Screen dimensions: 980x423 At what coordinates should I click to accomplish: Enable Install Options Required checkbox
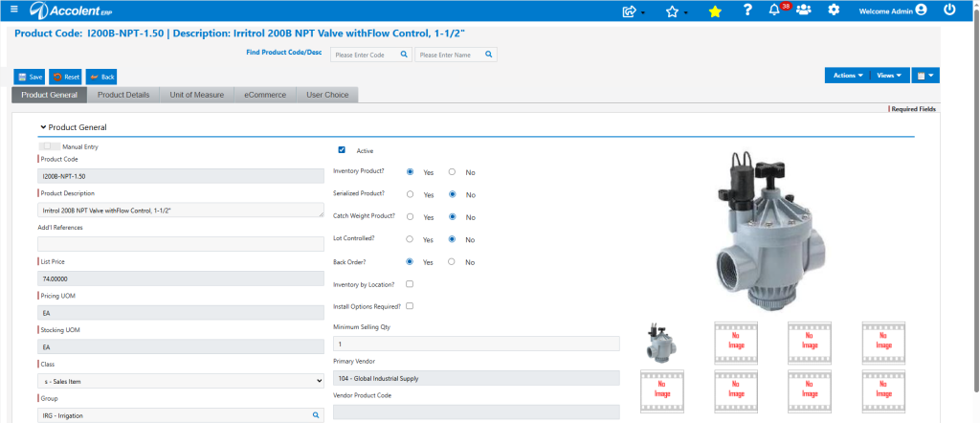click(x=410, y=306)
